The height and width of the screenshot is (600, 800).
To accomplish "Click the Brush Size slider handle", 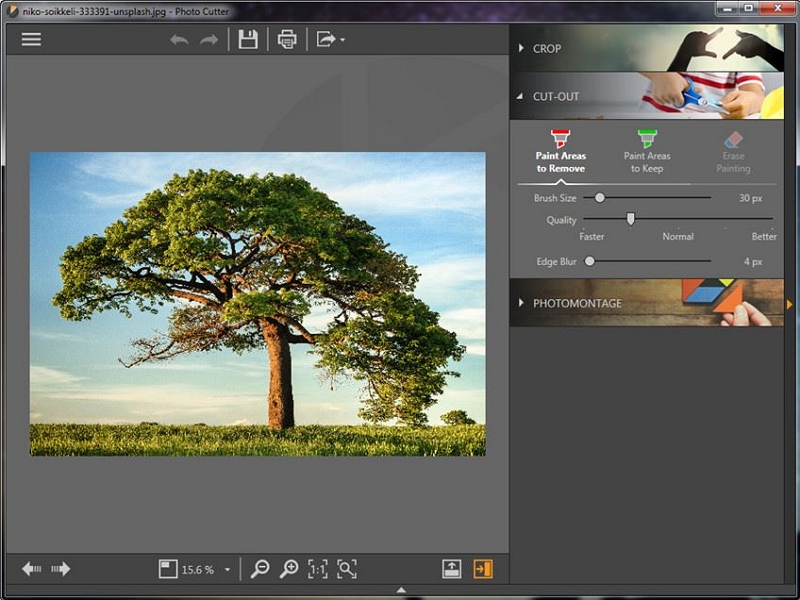I will (600, 198).
